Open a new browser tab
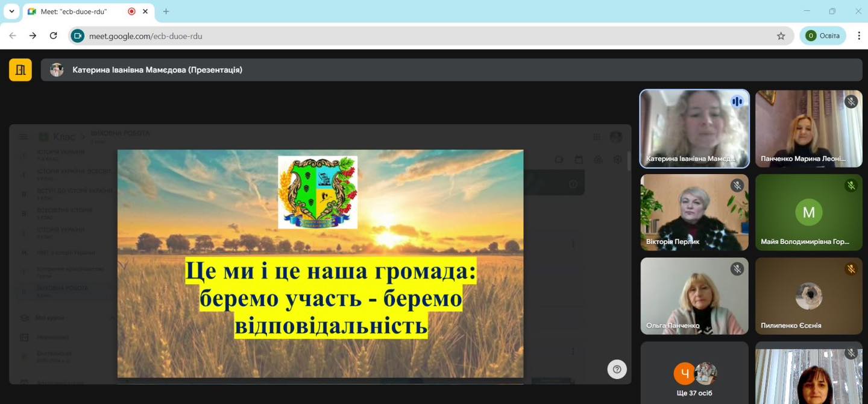The height and width of the screenshot is (404, 868). tap(166, 11)
